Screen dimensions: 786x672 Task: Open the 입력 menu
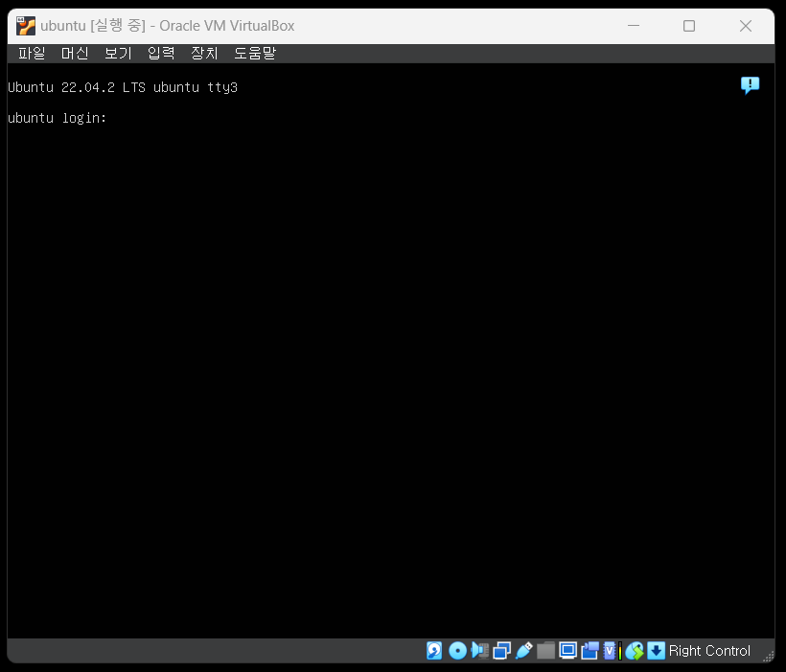[x=161, y=53]
